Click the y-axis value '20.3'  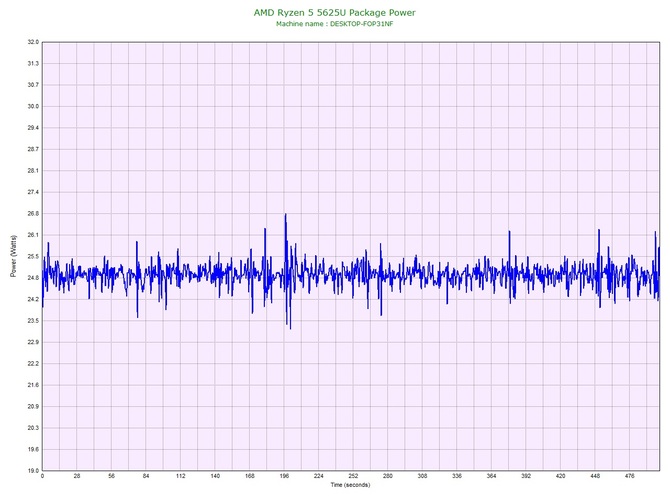click(x=33, y=428)
